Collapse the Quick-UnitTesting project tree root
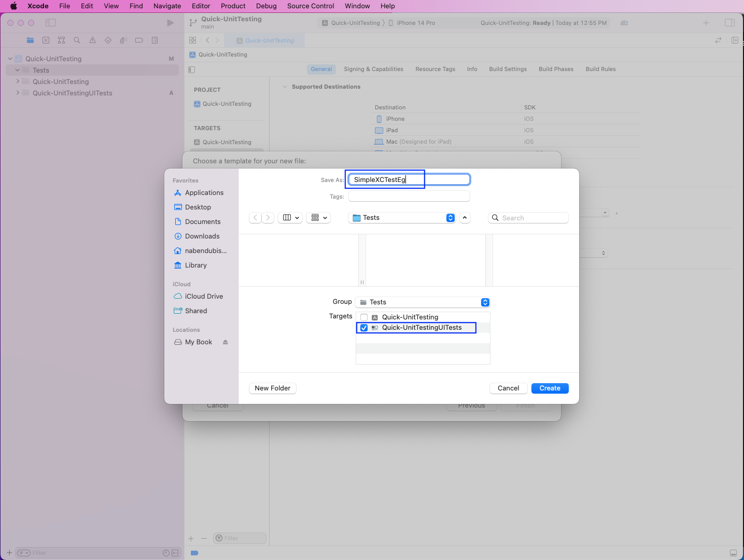This screenshot has width=744, height=560. (x=10, y=59)
